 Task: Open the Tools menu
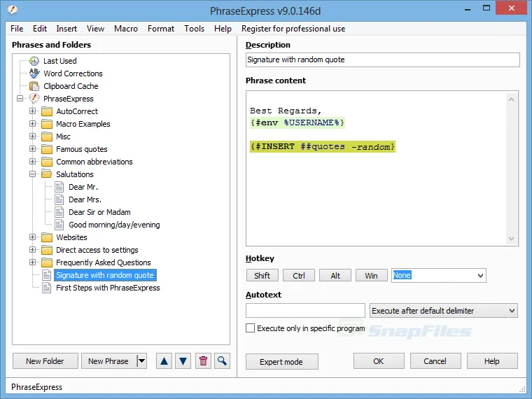194,29
